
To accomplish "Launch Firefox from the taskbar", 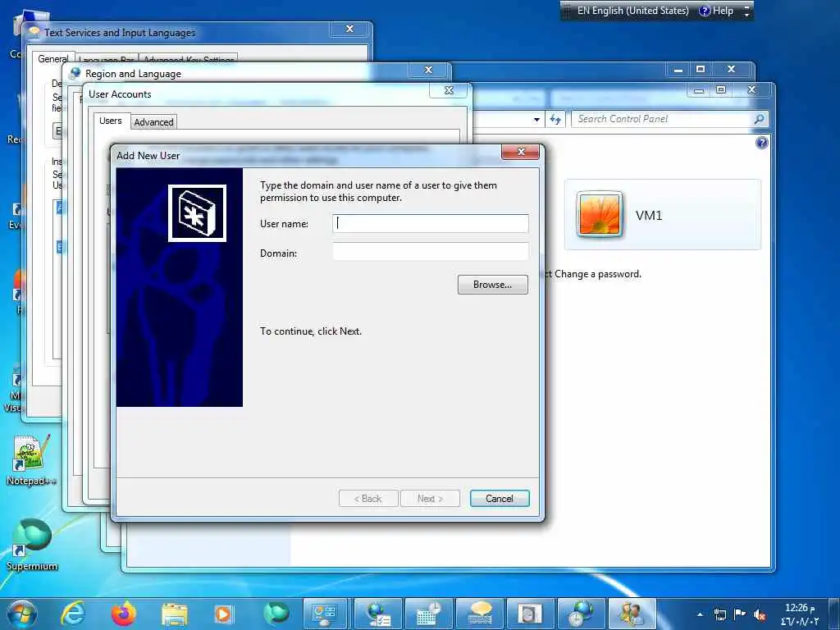I will click(123, 614).
